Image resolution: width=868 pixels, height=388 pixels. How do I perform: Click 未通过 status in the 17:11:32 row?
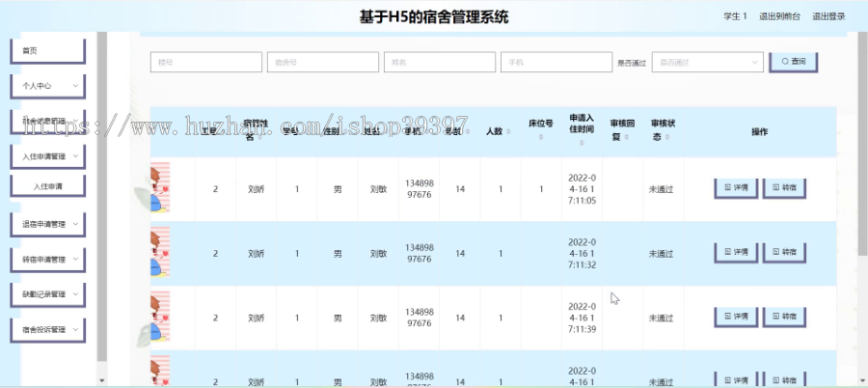pos(661,254)
